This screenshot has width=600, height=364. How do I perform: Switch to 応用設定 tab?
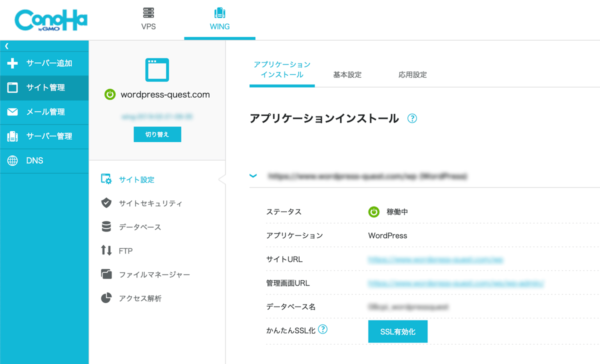412,75
